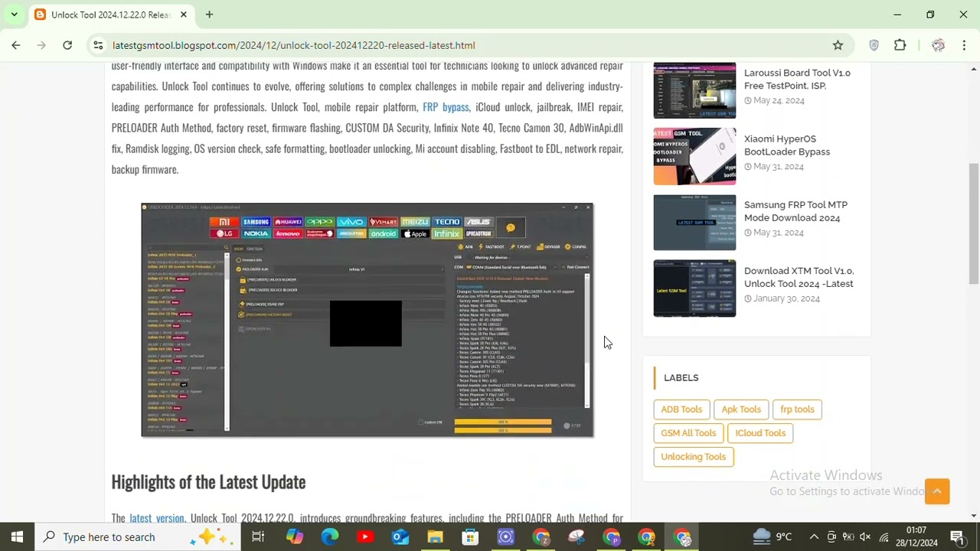The height and width of the screenshot is (551, 980).
Task: Launch Microsoft Edge from the taskbar
Action: coord(330,536)
